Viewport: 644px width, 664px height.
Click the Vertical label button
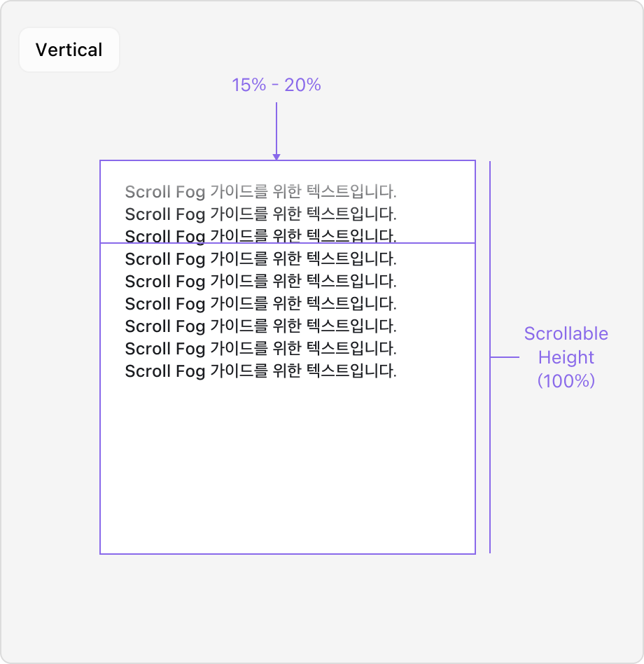pyautogui.click(x=69, y=50)
